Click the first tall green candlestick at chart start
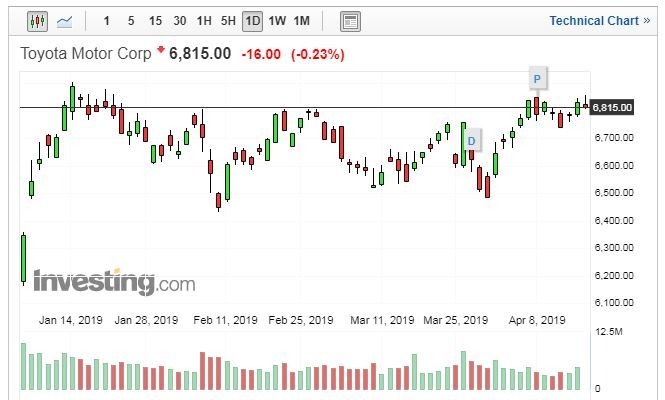Image resolution: width=665 pixels, height=400 pixels. click(x=24, y=259)
